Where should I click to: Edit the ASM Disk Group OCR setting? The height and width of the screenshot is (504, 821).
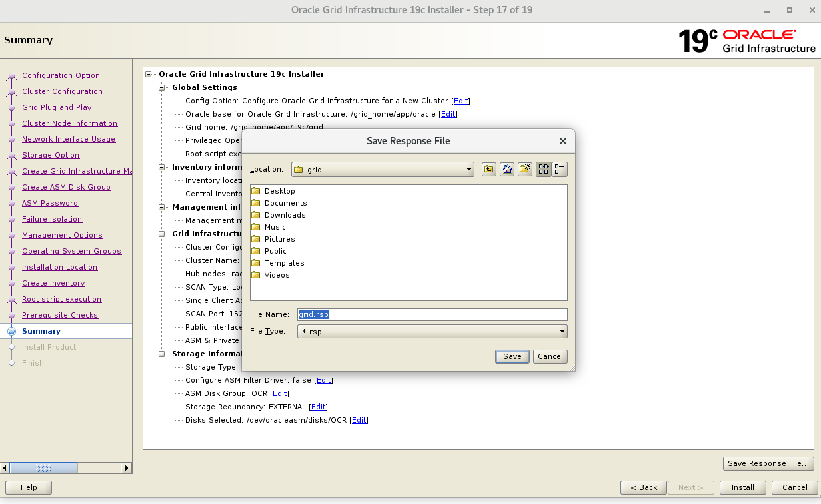coord(280,393)
